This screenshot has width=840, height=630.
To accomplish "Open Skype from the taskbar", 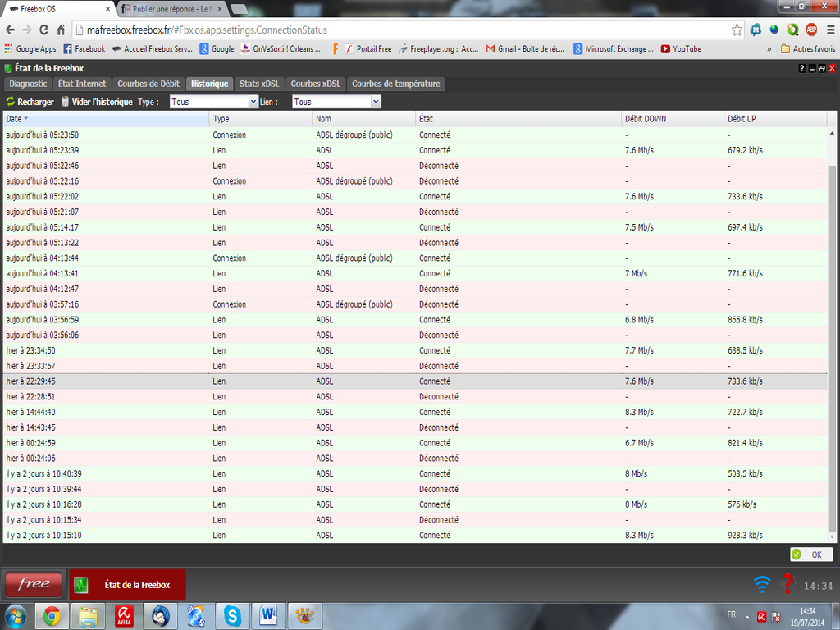I will pyautogui.click(x=232, y=615).
